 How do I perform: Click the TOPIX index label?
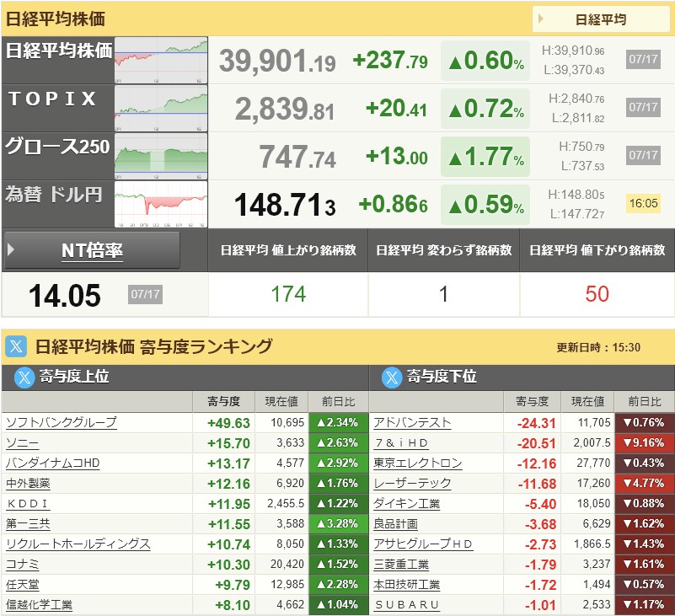pyautogui.click(x=52, y=99)
